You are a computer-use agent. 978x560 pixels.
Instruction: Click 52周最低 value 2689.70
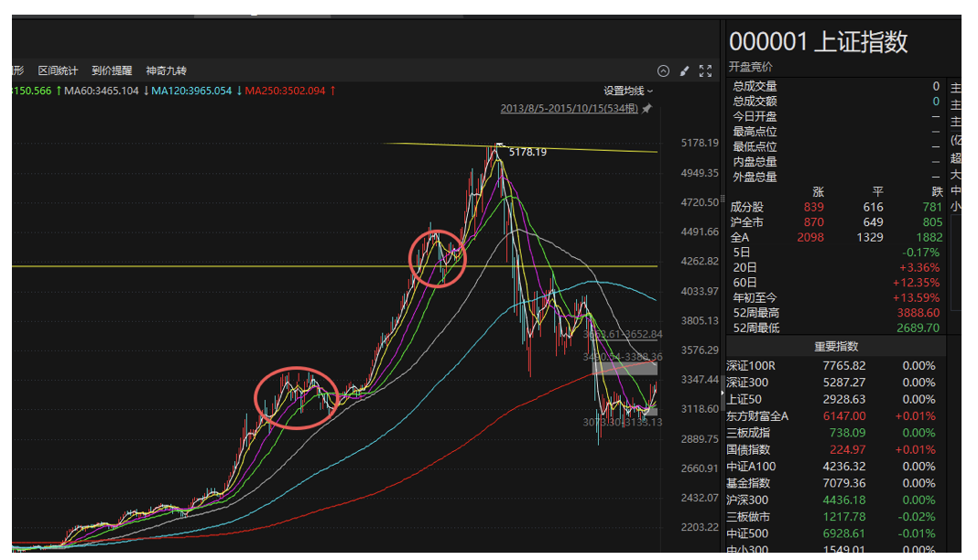tap(918, 328)
